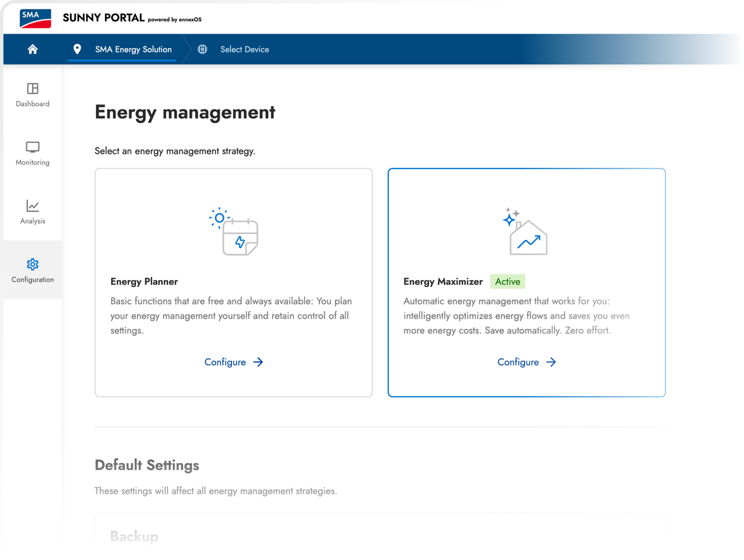Click the Energy Maximizer house illustration
744x560 pixels.
point(525,231)
